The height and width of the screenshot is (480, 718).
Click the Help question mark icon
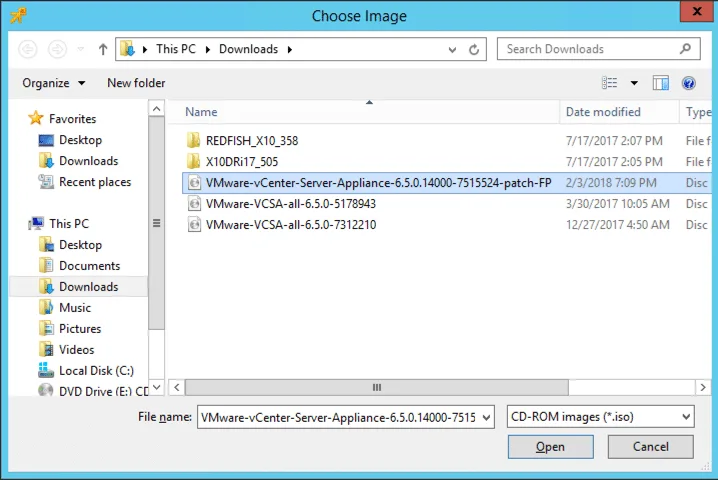(x=688, y=83)
